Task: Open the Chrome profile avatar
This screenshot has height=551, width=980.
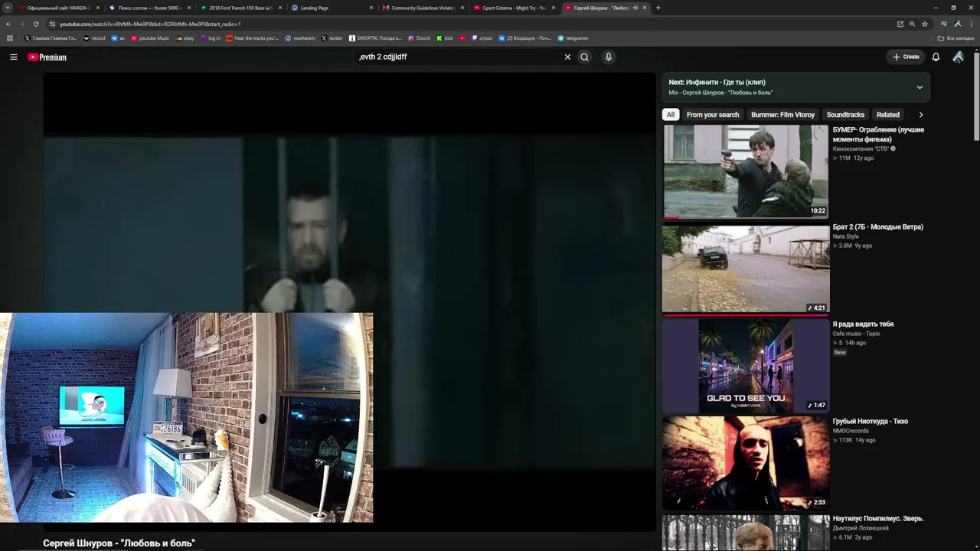Action: pos(958,24)
